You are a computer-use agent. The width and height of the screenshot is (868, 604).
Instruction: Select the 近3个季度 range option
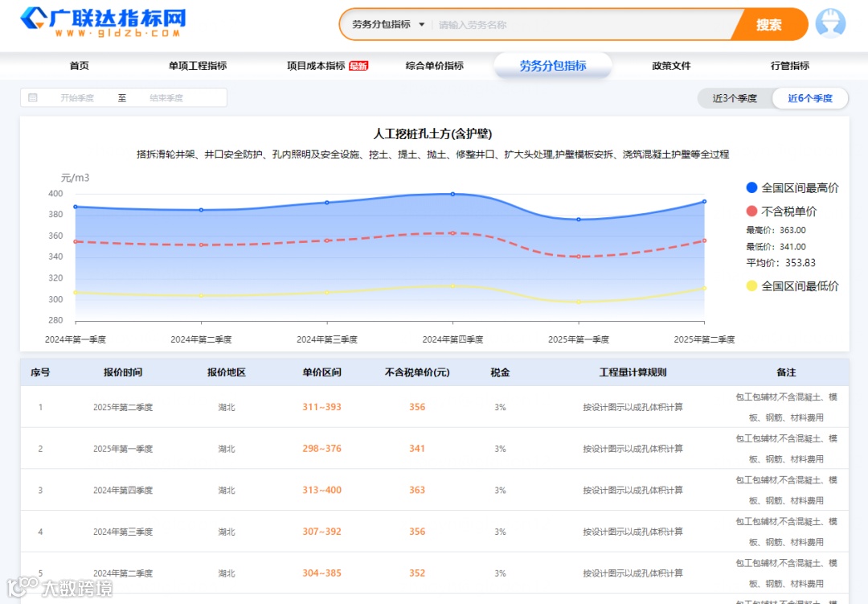735,98
